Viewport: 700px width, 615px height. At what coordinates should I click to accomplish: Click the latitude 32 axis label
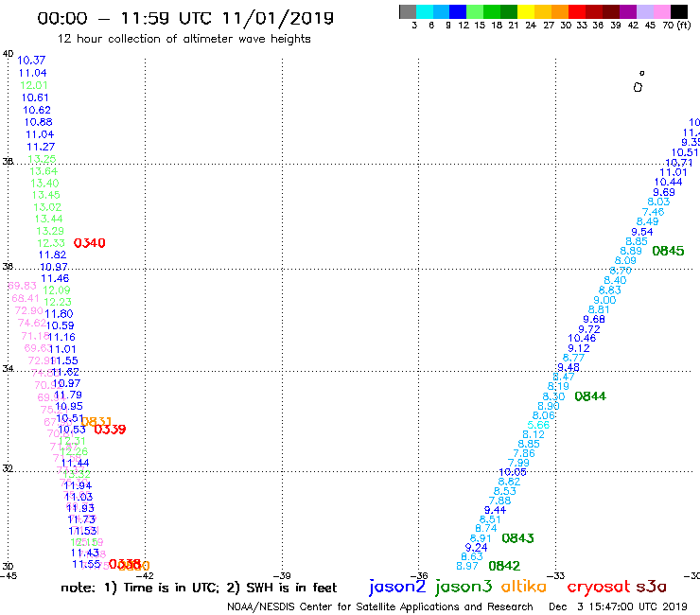click(8, 468)
